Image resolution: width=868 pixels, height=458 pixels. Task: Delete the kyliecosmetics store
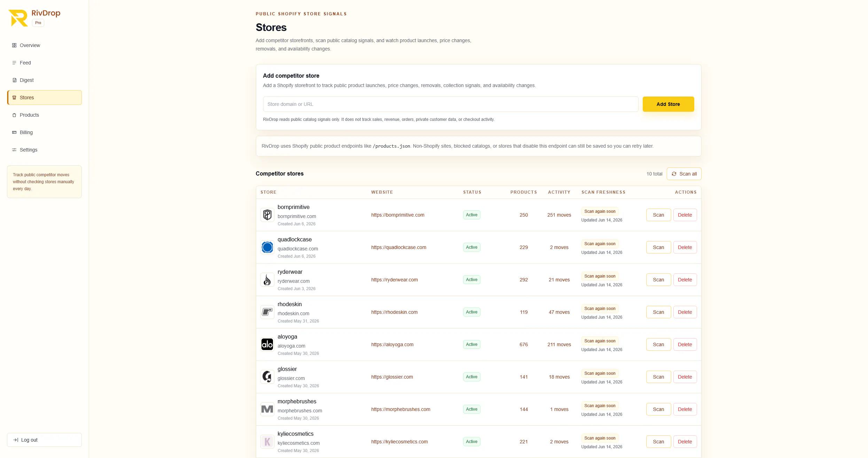click(685, 442)
